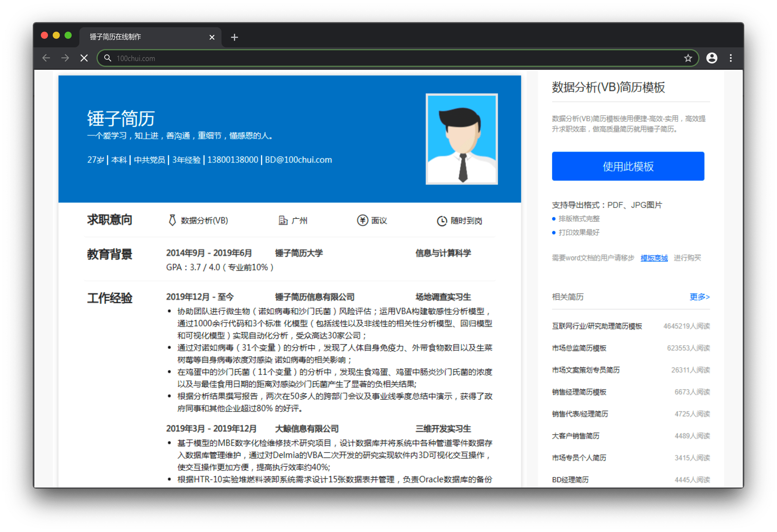Click the 锤子简历 name heading
Screen dimensions: 777x532
click(121, 118)
